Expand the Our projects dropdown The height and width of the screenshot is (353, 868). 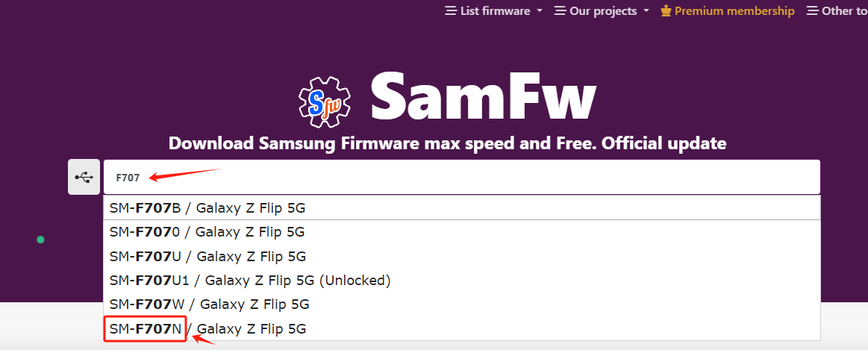click(x=602, y=11)
